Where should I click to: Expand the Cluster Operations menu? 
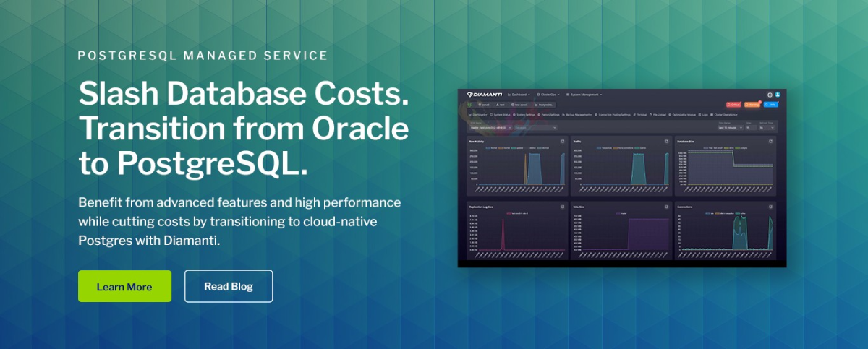pyautogui.click(x=724, y=115)
